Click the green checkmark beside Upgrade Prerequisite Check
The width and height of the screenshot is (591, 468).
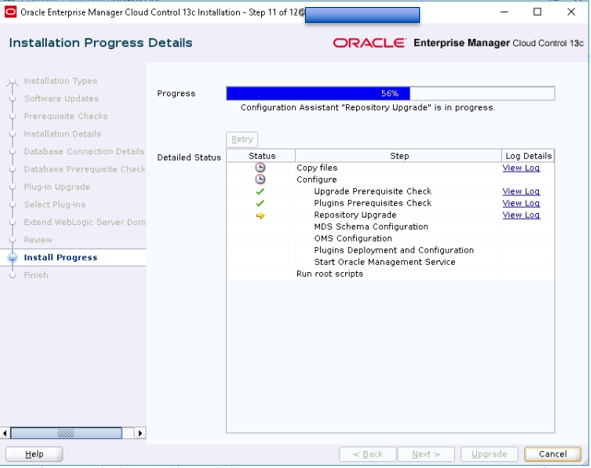coord(260,191)
